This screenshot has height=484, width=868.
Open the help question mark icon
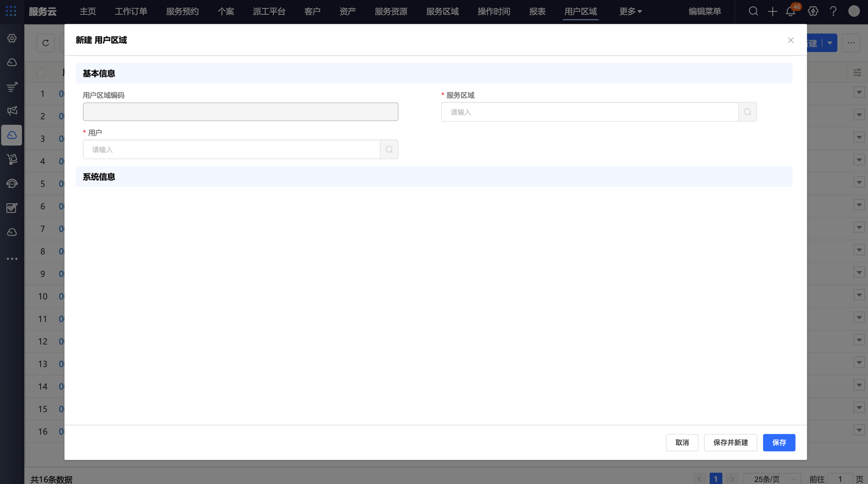point(833,12)
